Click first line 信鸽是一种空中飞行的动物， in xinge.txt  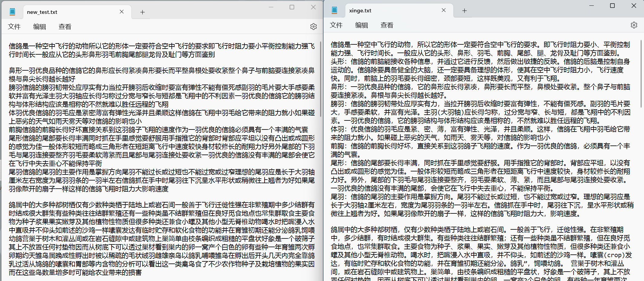[480, 44]
